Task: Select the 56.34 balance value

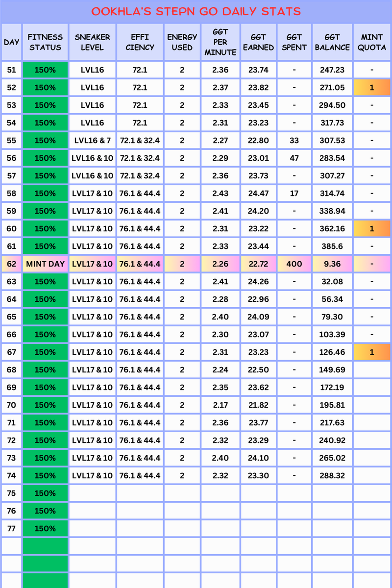Action: pos(332,299)
